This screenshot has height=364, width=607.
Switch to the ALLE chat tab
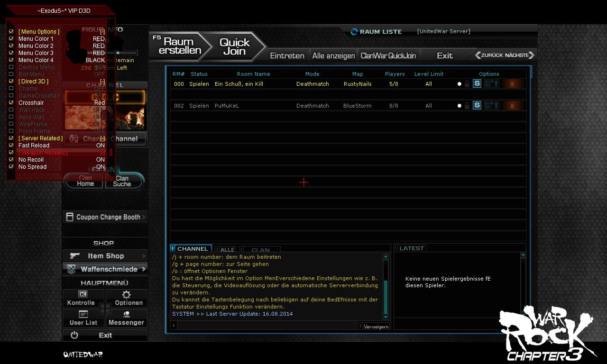coord(225,249)
